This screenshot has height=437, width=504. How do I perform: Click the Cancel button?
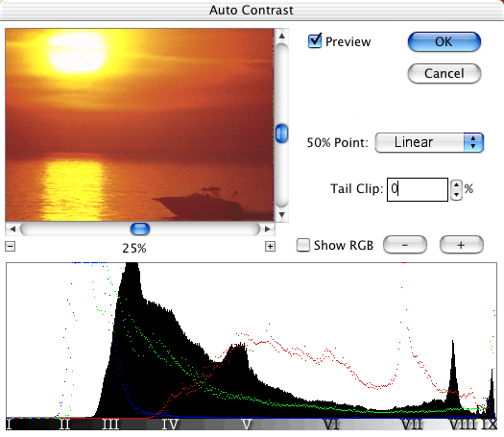(444, 73)
